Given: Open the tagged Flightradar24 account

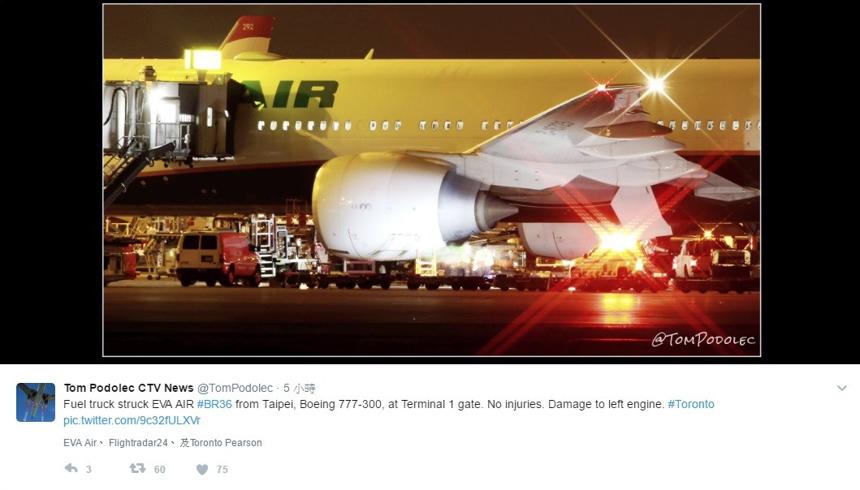Looking at the screenshot, I should coord(138,443).
